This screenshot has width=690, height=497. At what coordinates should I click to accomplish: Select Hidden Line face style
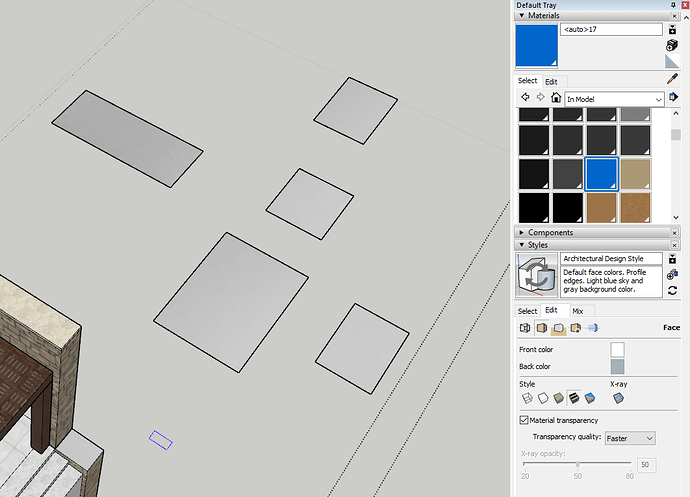click(543, 398)
